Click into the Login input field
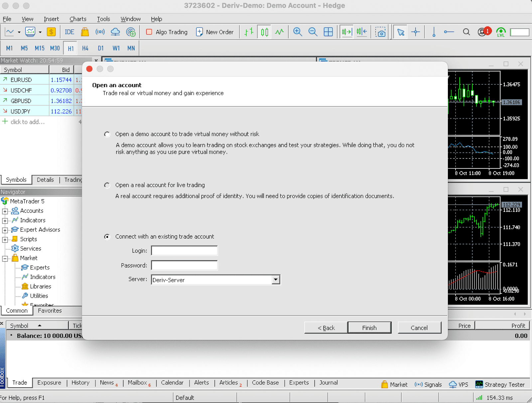This screenshot has height=403, width=532. [x=184, y=251]
